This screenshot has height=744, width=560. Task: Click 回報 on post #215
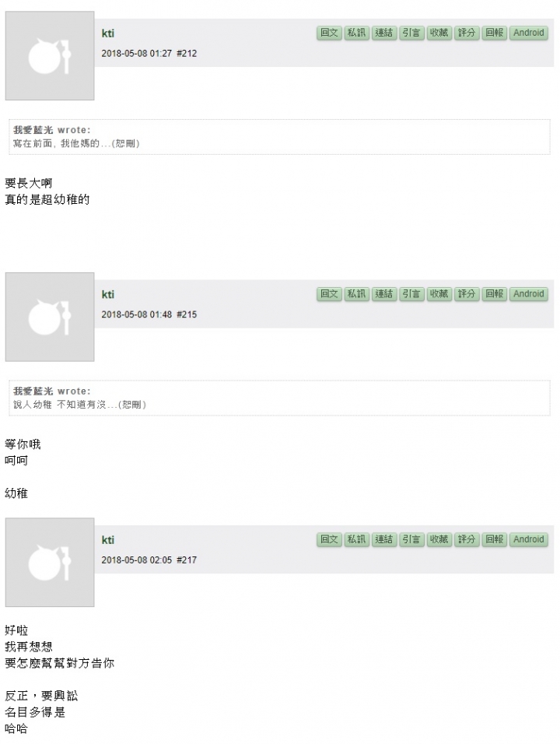coord(494,293)
